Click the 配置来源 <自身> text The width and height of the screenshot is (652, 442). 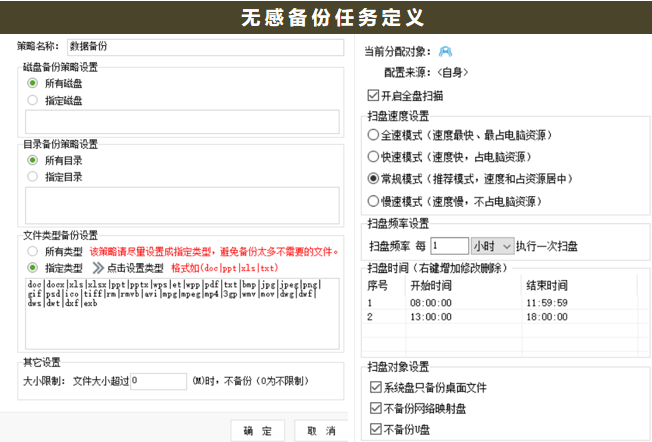pos(426,73)
